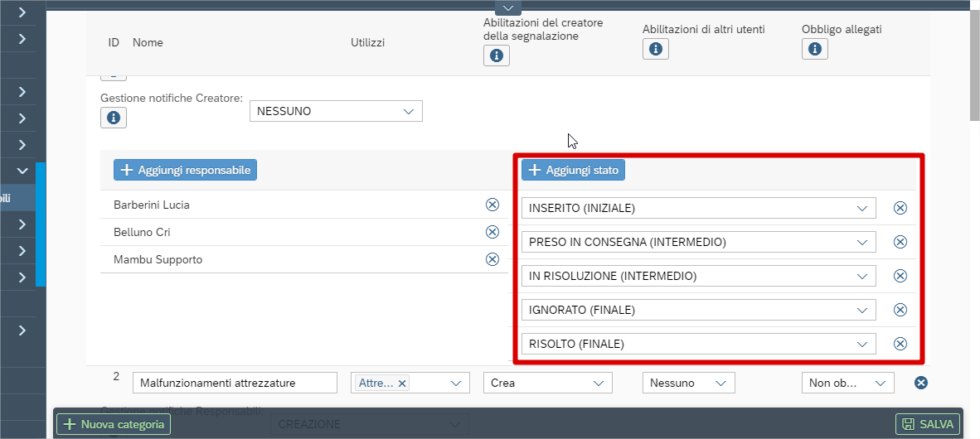Open the Crea permissions dropdown

coord(547,383)
